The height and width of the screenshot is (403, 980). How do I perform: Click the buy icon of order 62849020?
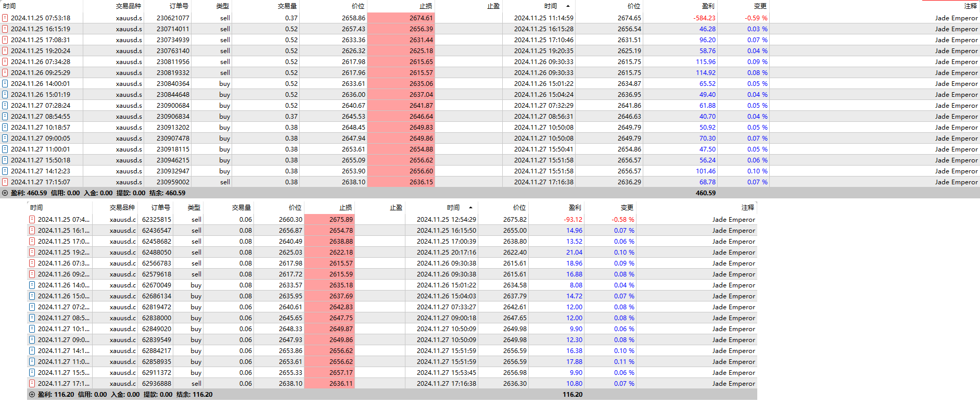click(32, 329)
